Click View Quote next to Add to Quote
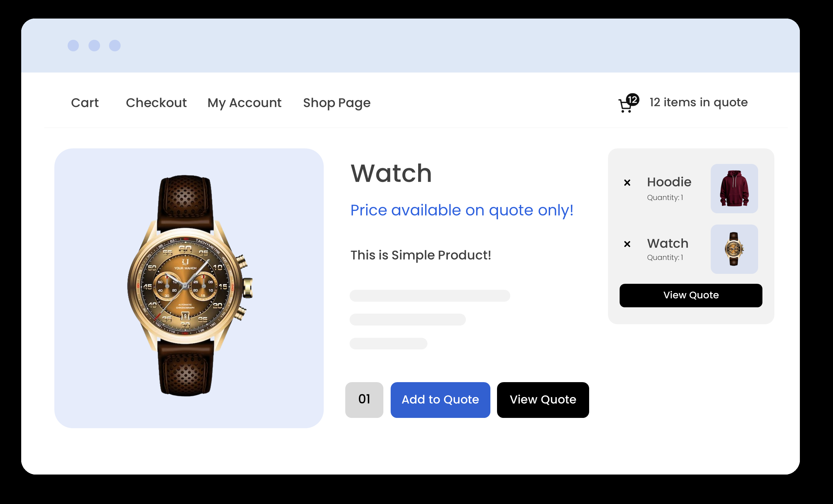 pyautogui.click(x=543, y=400)
